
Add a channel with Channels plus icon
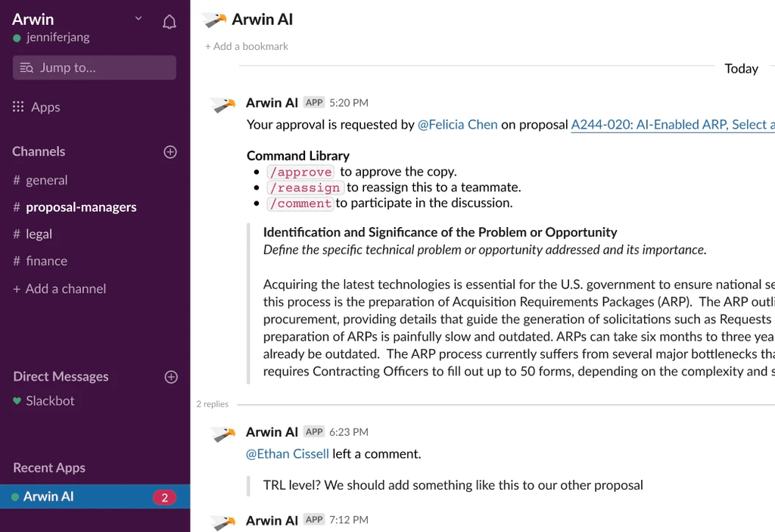tap(170, 152)
